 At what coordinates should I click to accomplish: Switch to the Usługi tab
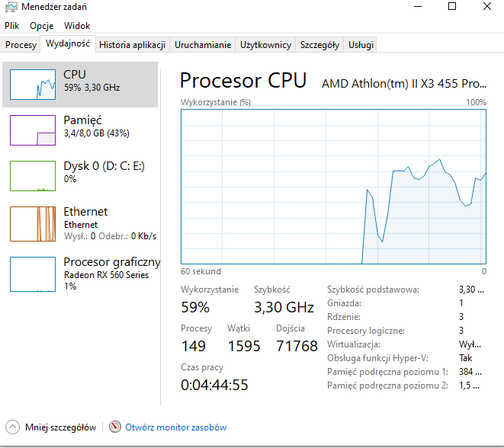(x=361, y=45)
